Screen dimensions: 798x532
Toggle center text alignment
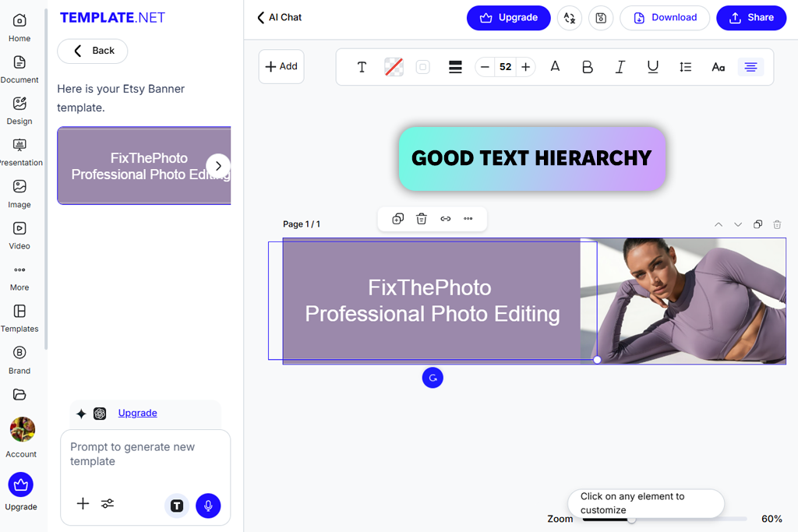coord(750,67)
